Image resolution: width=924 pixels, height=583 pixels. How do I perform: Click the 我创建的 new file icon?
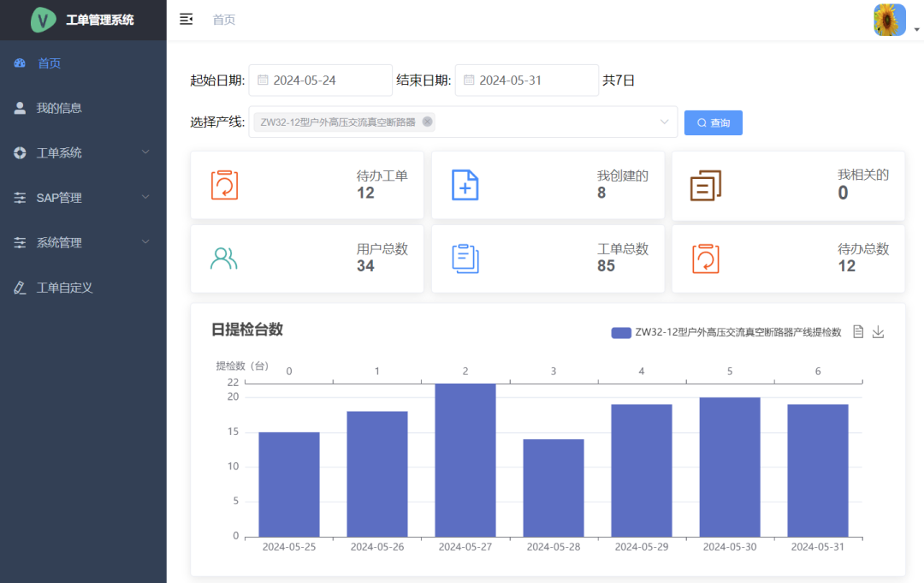click(465, 185)
